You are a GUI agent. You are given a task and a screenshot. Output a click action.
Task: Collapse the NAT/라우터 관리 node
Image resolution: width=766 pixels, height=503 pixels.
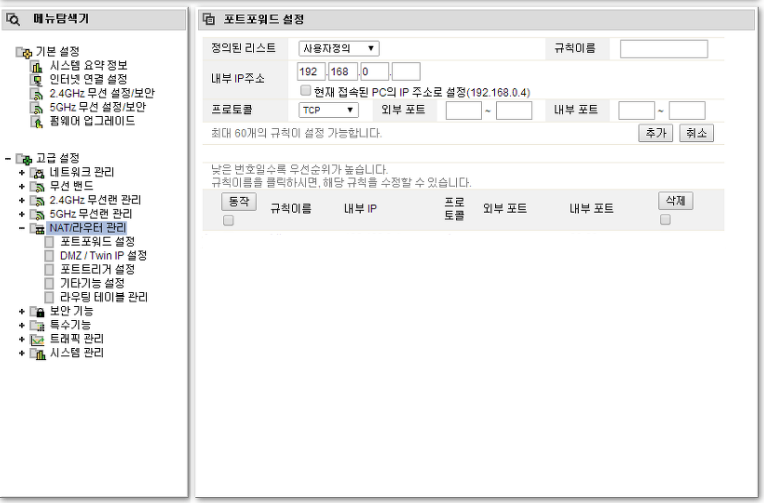[x=21, y=229]
